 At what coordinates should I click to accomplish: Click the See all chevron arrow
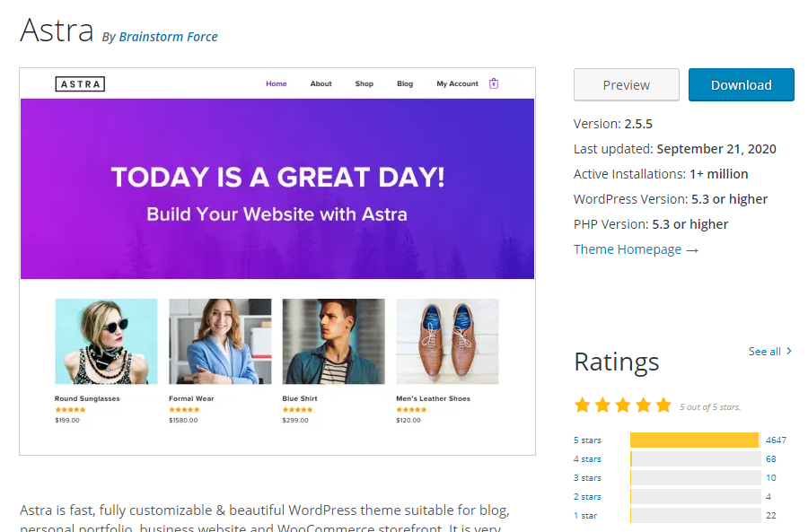[x=789, y=351]
